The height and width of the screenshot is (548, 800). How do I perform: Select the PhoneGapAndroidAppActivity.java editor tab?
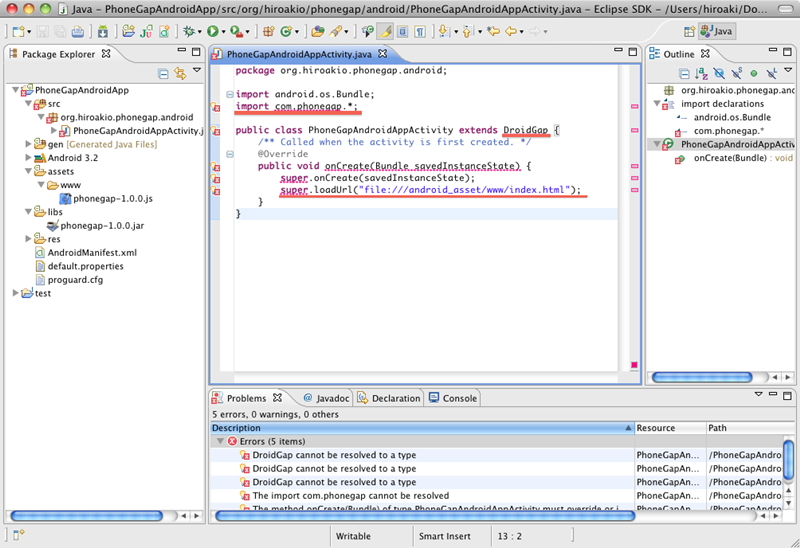pos(299,54)
